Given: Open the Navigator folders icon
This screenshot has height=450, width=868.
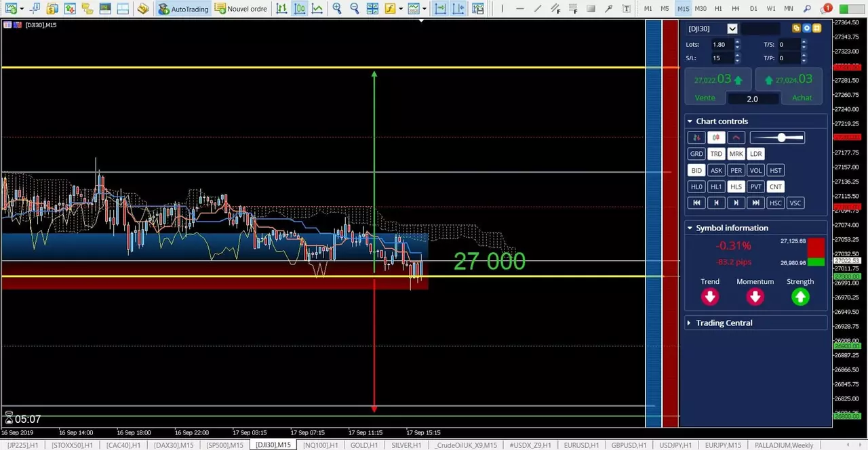Looking at the screenshot, I should point(87,9).
